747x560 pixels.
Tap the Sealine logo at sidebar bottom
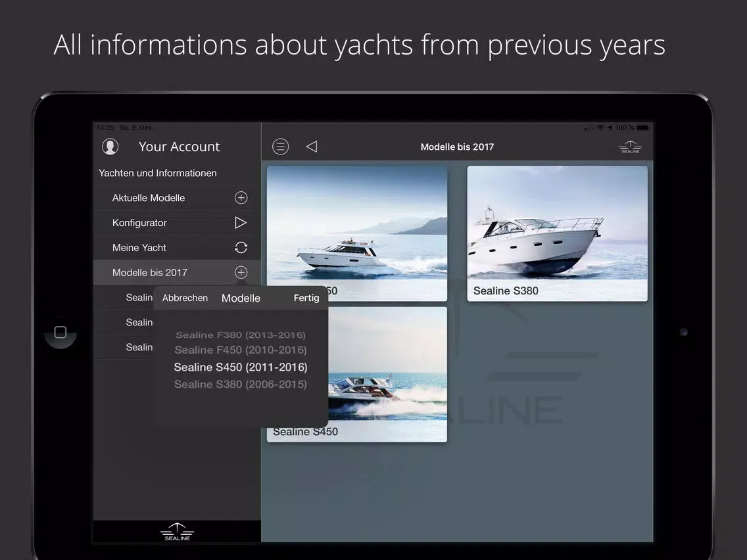[178, 532]
